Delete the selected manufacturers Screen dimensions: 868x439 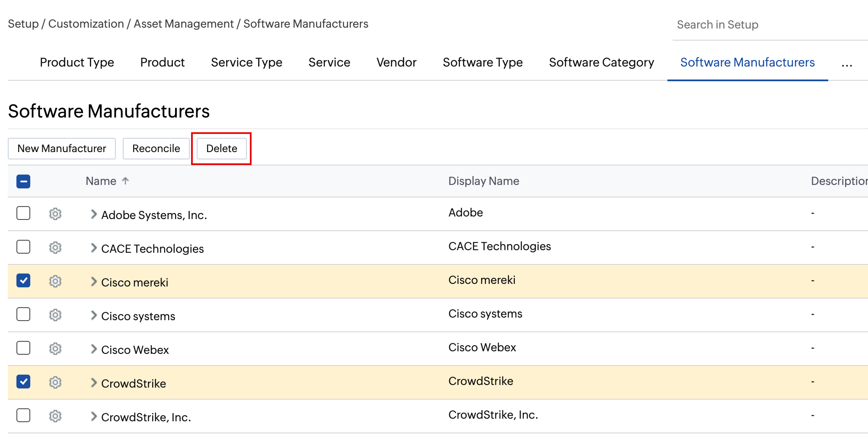pos(221,149)
